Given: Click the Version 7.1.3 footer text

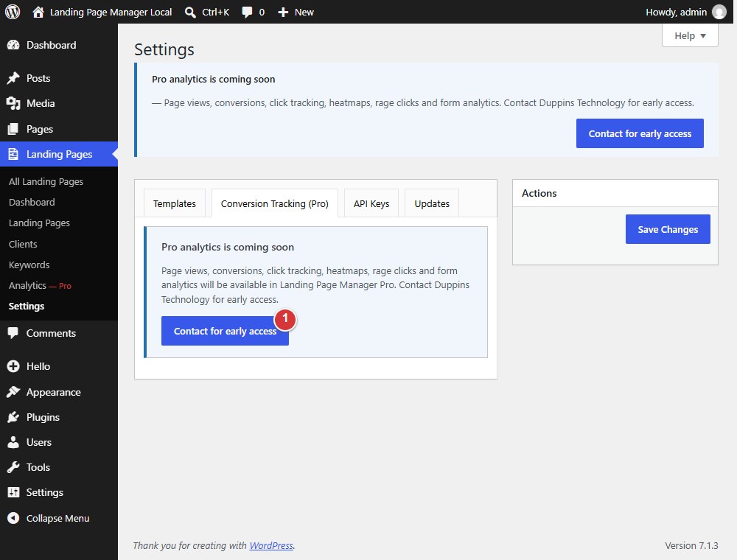Looking at the screenshot, I should (691, 545).
